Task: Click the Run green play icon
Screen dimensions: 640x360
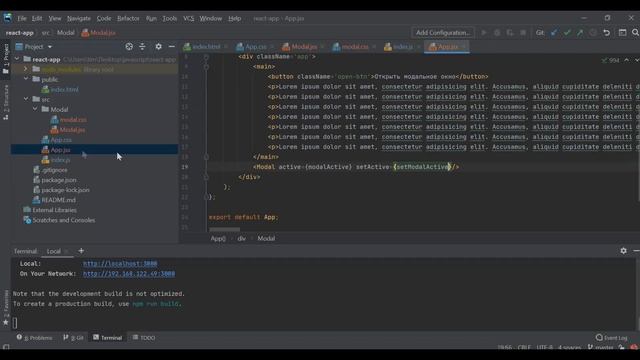Action: tap(484, 33)
